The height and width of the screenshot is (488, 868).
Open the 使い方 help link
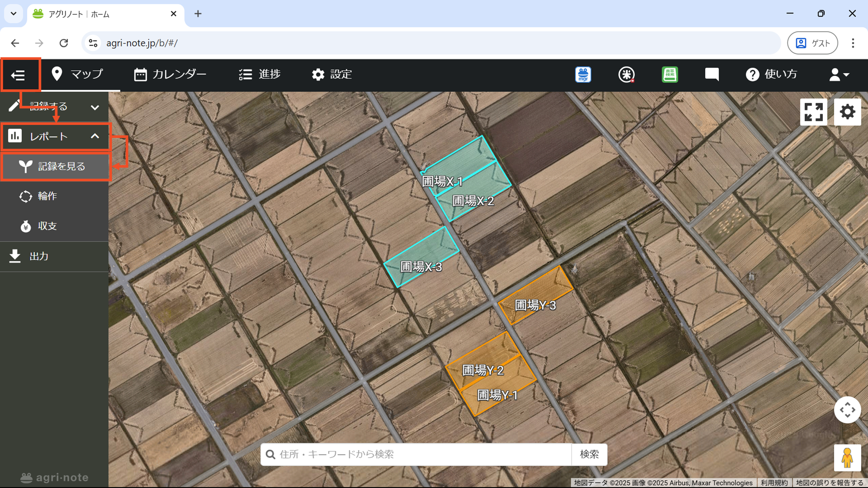pyautogui.click(x=772, y=75)
